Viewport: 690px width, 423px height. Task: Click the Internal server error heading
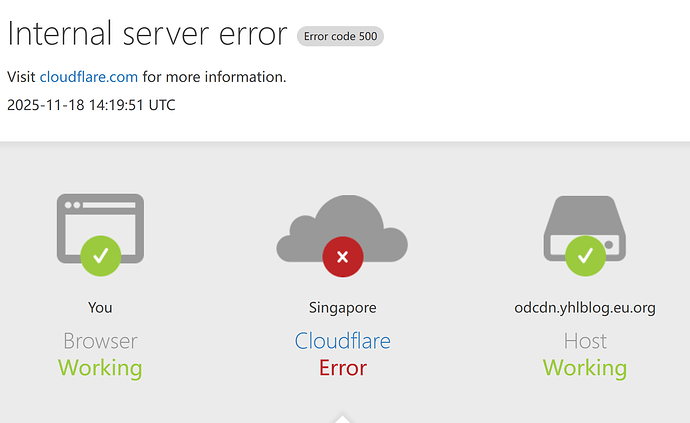[x=148, y=34]
